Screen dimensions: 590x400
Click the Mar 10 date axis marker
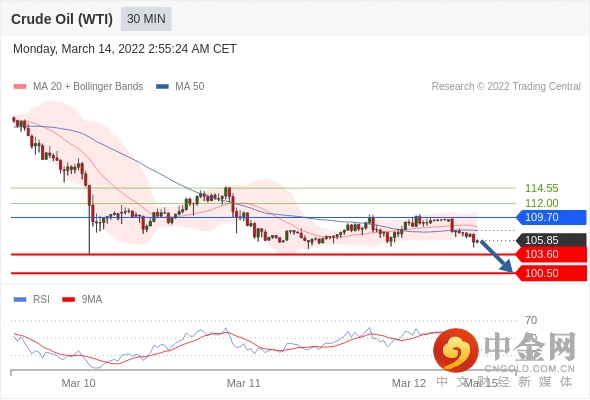coord(78,383)
